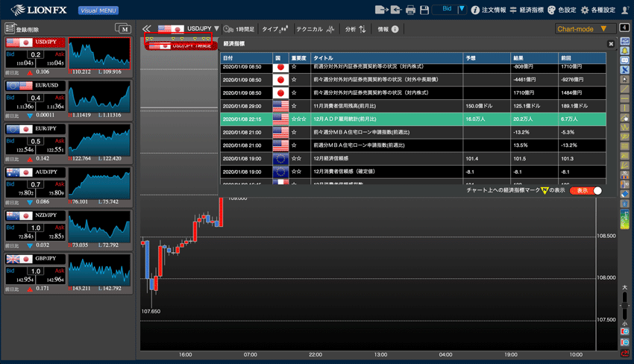
Task: Click the 12月消費者信頼感（確定値） row
Action: tap(412, 172)
